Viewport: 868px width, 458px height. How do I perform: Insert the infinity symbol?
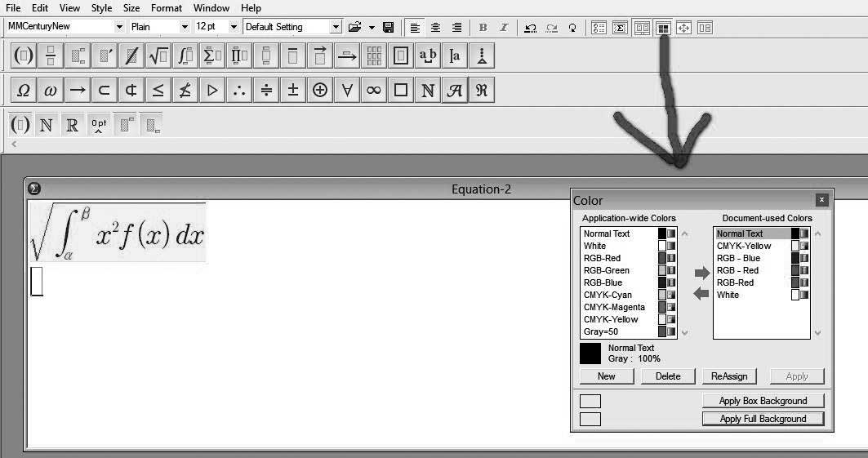[374, 90]
